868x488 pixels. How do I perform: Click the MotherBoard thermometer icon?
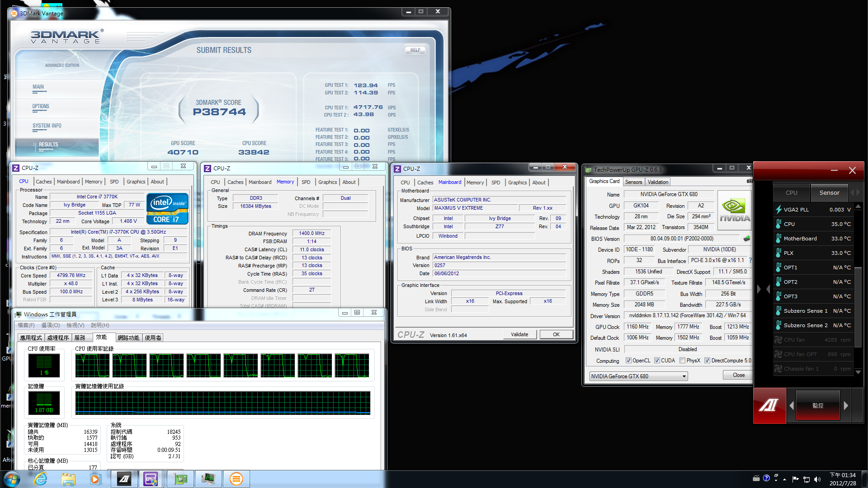coord(778,239)
